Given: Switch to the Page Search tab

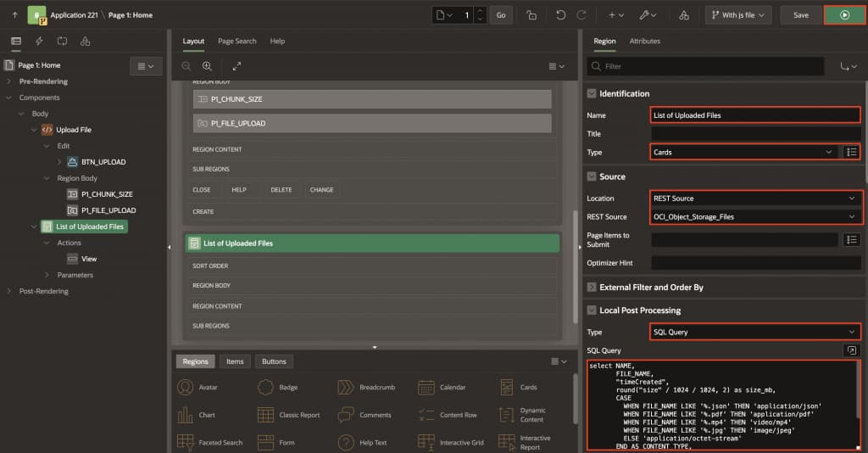Looking at the screenshot, I should click(x=236, y=41).
